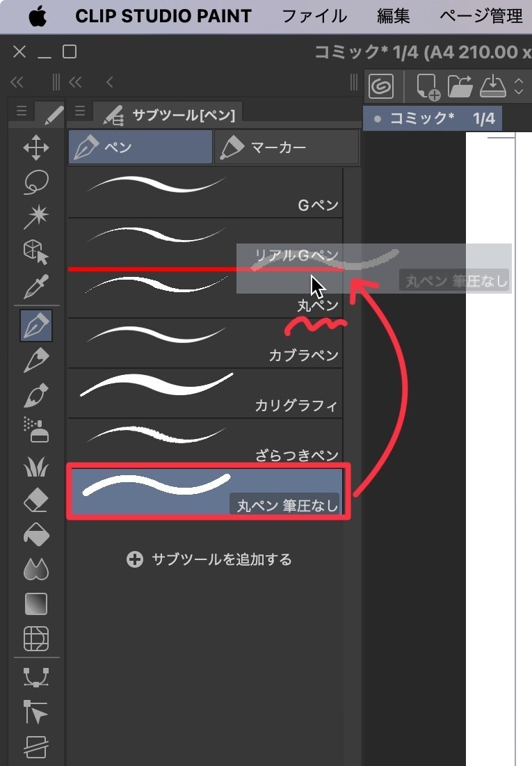Viewport: 532px width, 766px height.
Task: Open the CLIP STUDIO PAINT app menu
Action: (x=163, y=16)
